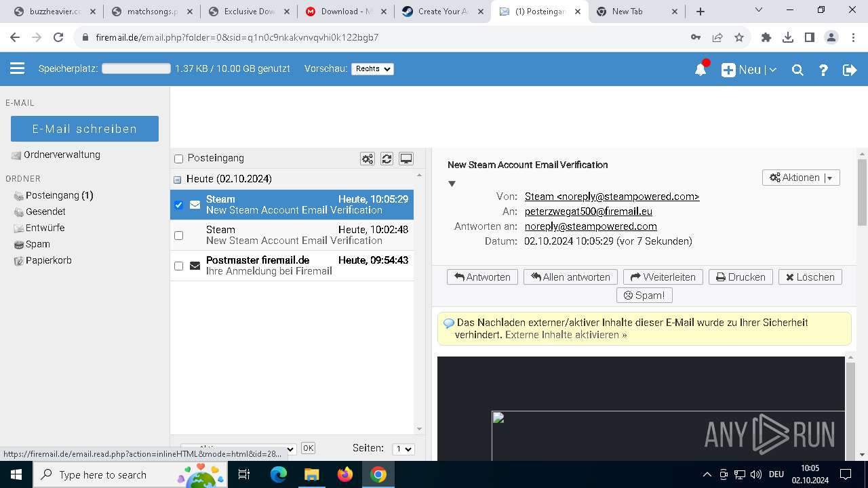Screen dimensions: 868x488
Task: Open the search magnifier icon
Action: (797, 70)
